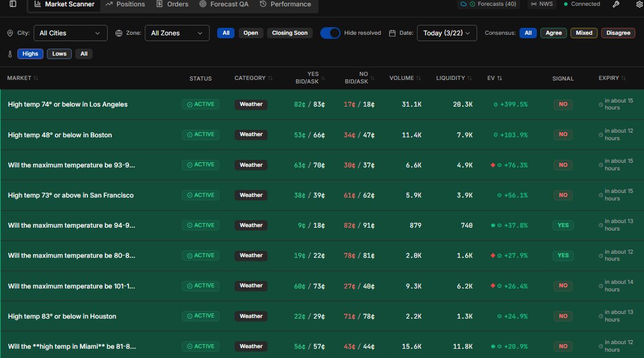Click YES signal in 94-9... row

pos(563,225)
